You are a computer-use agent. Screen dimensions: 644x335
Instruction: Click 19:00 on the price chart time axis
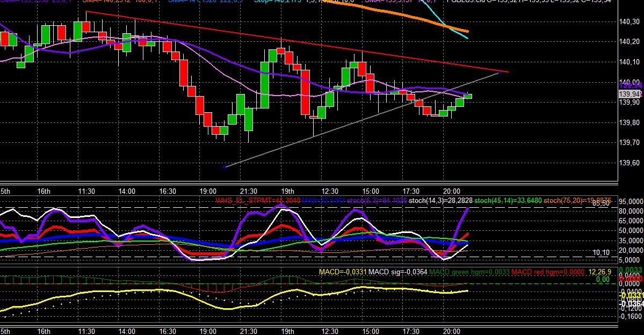point(208,191)
